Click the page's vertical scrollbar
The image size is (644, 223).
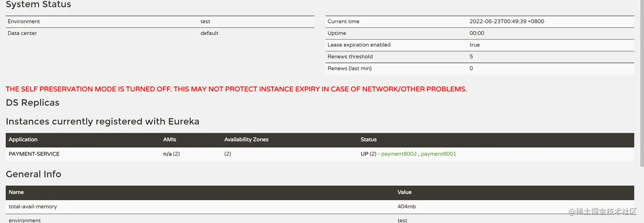click(x=642, y=85)
